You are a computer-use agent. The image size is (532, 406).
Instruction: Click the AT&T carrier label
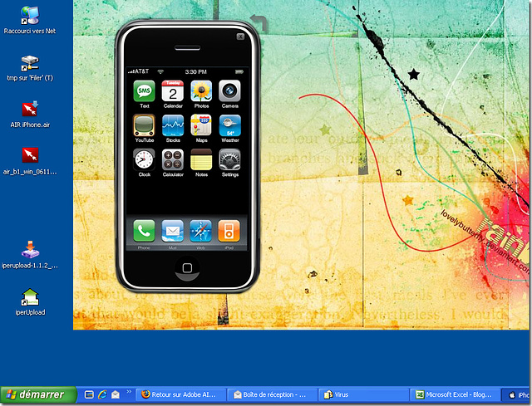[x=141, y=71]
